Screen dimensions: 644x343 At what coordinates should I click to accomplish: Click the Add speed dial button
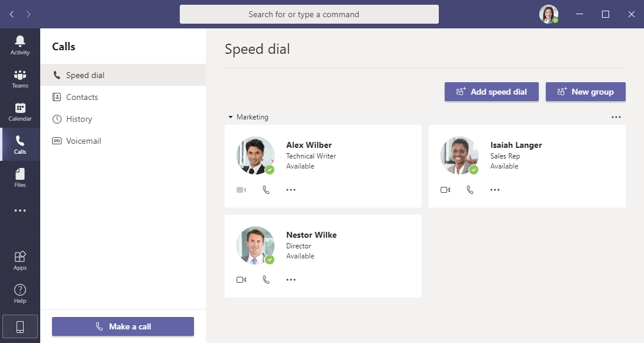491,92
